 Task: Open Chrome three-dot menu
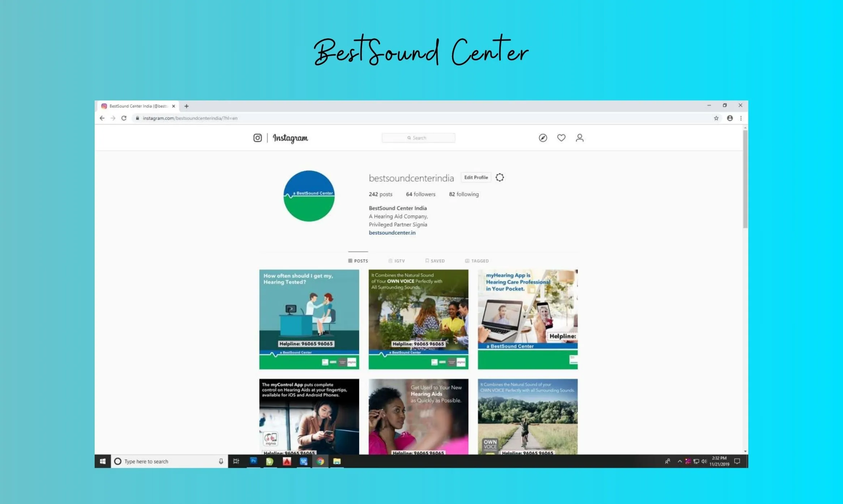point(741,118)
